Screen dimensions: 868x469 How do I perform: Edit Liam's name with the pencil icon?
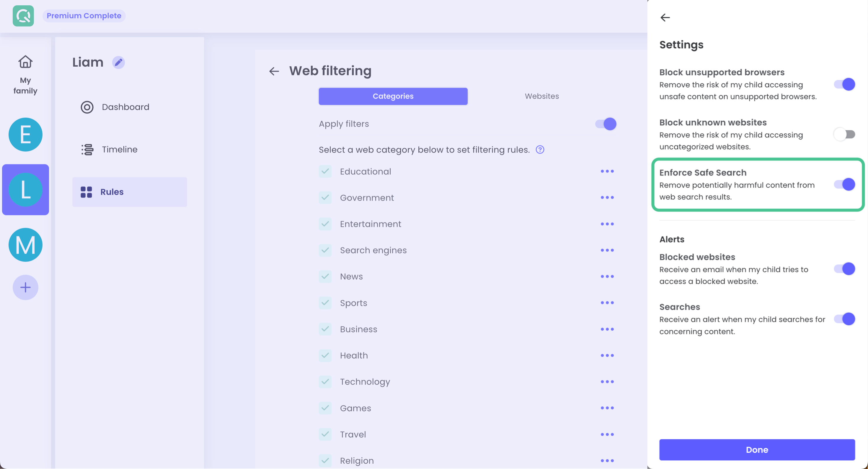coord(118,62)
